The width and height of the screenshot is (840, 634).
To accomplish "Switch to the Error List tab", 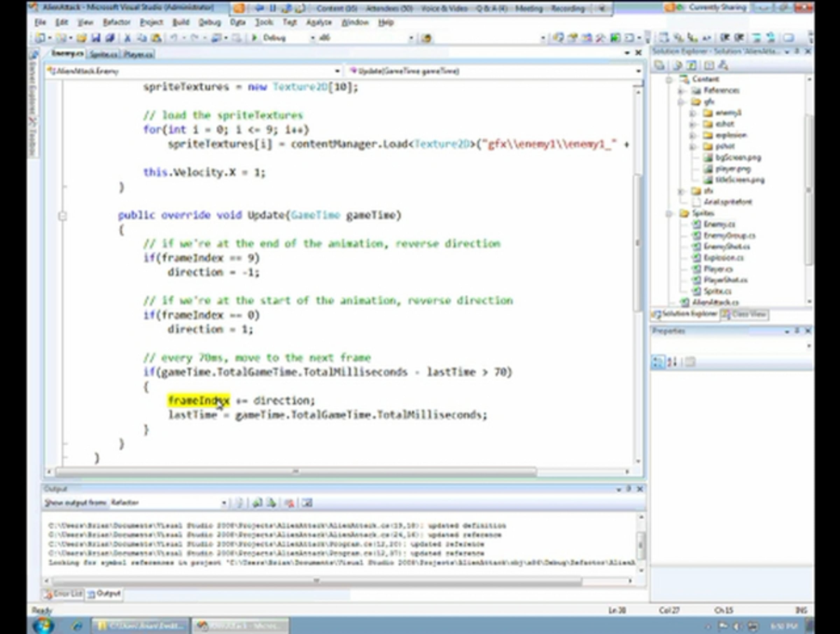I will click(x=63, y=594).
